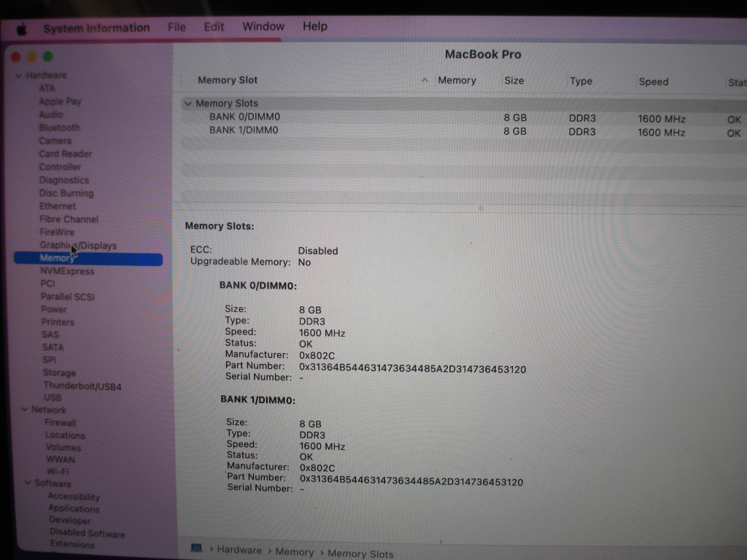This screenshot has height=560, width=747.
Task: Click the ECC Disabled value
Action: tap(318, 251)
